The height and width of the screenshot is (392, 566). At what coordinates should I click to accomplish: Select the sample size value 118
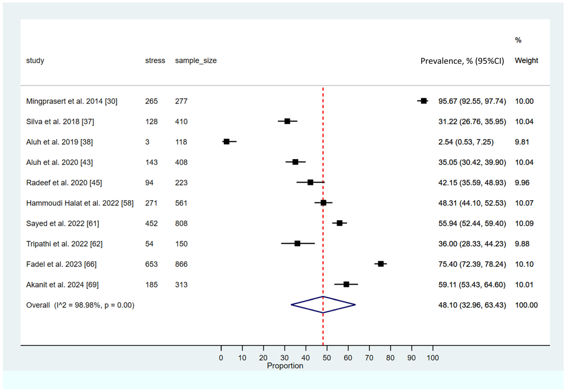pyautogui.click(x=181, y=142)
